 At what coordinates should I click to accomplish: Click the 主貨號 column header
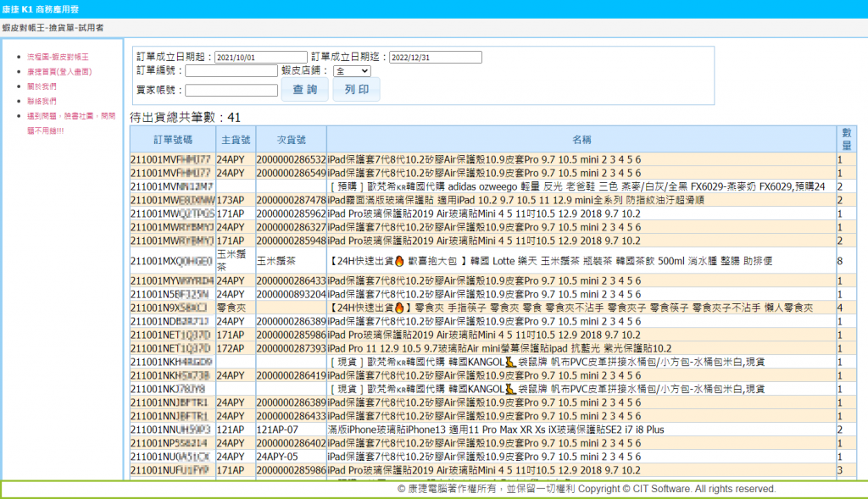click(x=235, y=139)
